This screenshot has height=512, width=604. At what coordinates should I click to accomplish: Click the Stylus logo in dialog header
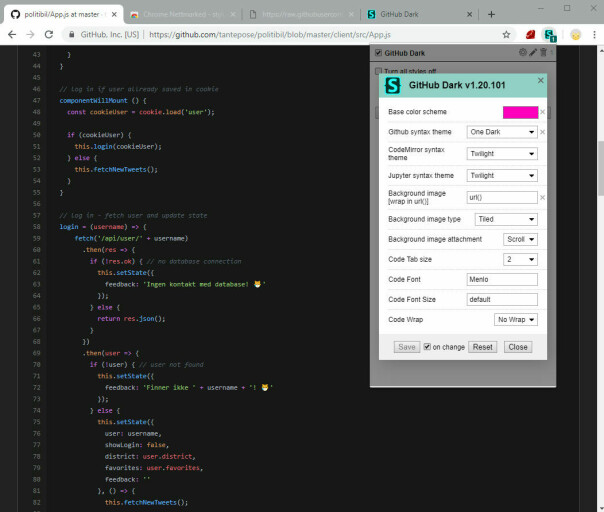click(393, 85)
